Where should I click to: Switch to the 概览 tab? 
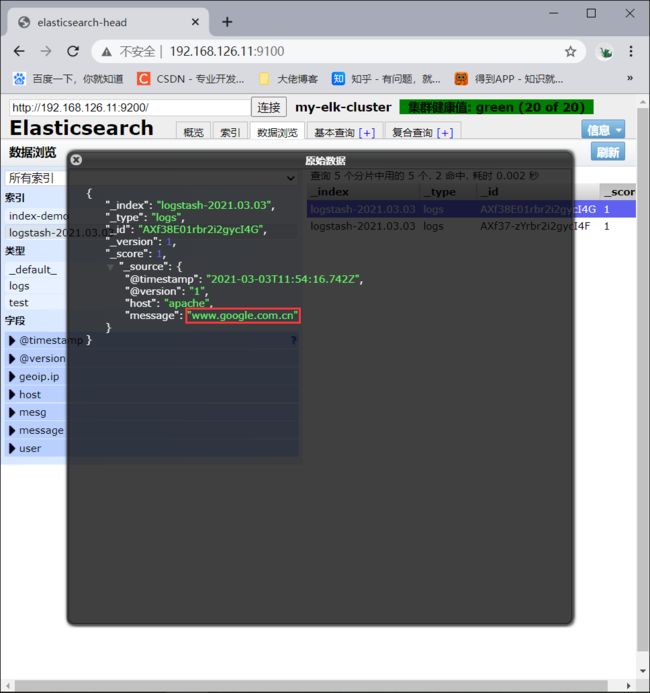[x=193, y=132]
